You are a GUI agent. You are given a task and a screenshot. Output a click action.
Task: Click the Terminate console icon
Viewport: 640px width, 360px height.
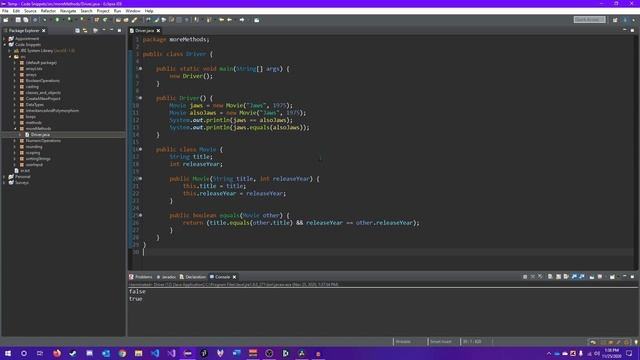(525, 277)
